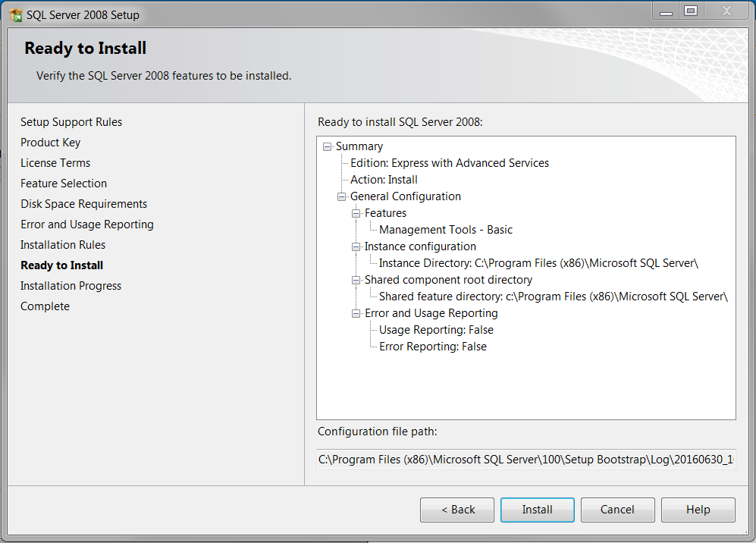Image resolution: width=756 pixels, height=543 pixels.
Task: Select the Instance Directory tree entry
Action: click(538, 263)
